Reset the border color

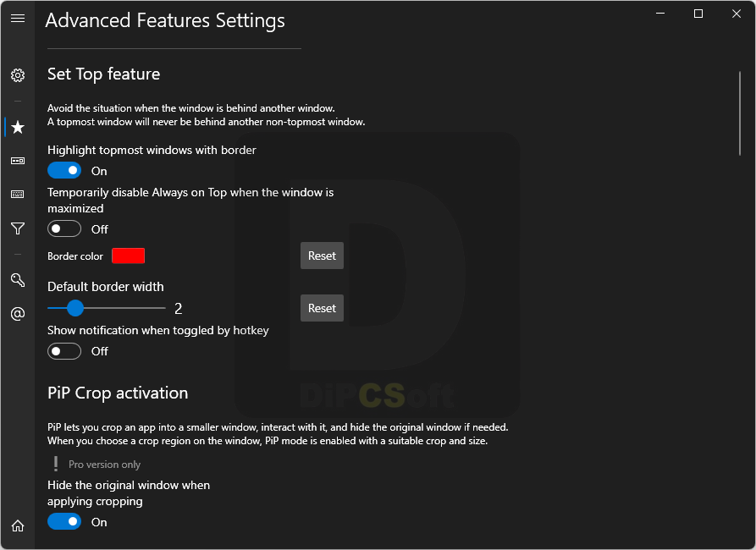(x=322, y=256)
